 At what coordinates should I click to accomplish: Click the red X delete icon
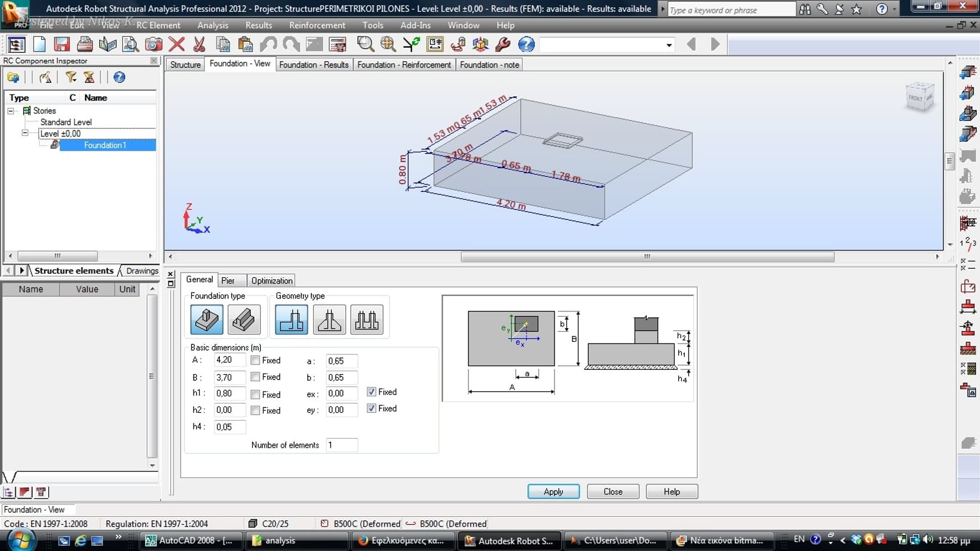tap(176, 44)
